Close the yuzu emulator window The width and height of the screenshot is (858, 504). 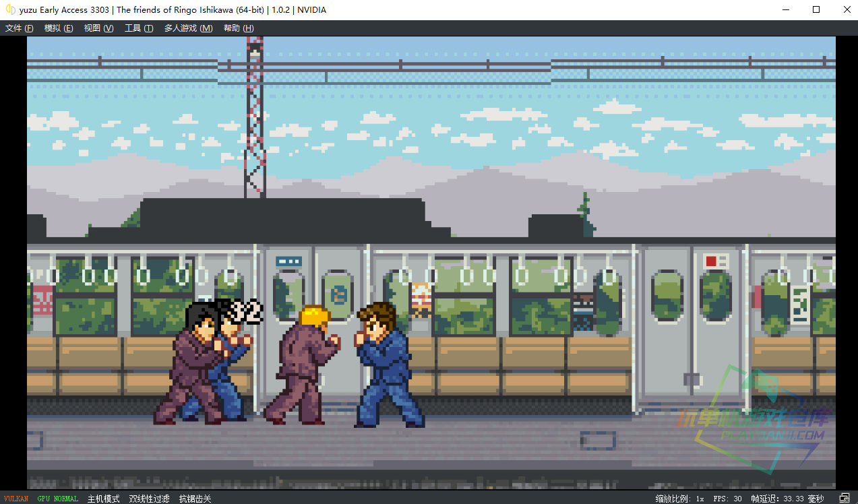(847, 9)
